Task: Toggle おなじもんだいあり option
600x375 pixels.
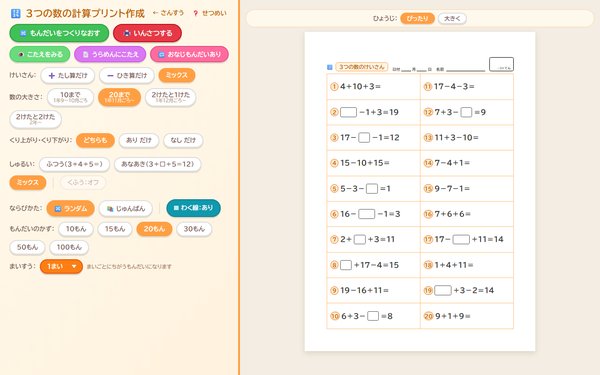Action: click(x=189, y=54)
